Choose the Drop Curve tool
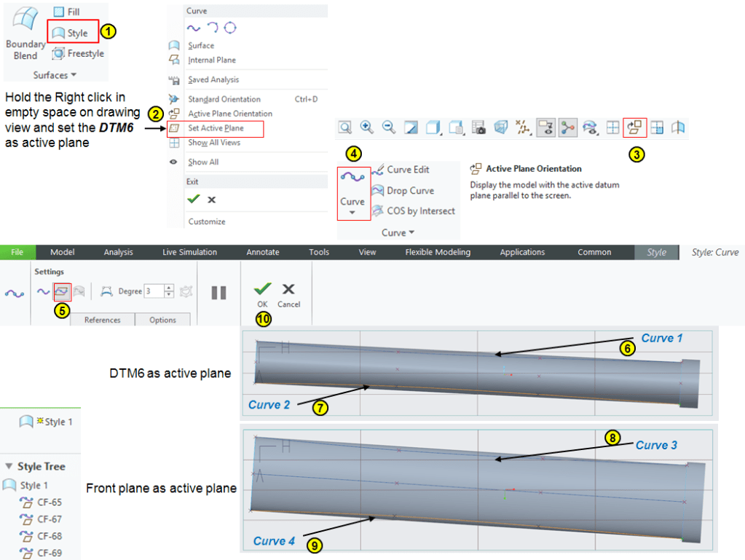This screenshot has height=560, width=745. [x=403, y=191]
